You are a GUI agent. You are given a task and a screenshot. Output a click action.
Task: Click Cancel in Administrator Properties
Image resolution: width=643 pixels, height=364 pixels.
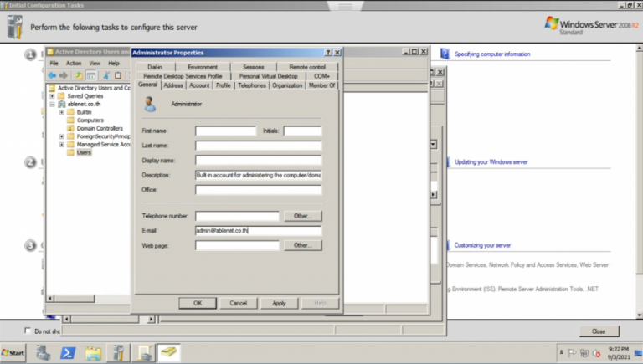239,303
